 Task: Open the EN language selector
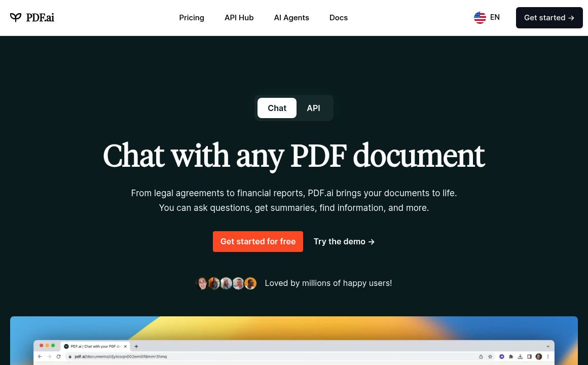coord(487,17)
